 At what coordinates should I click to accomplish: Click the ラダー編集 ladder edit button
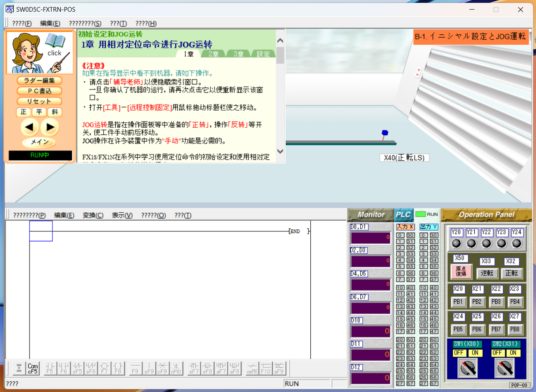[x=39, y=80]
